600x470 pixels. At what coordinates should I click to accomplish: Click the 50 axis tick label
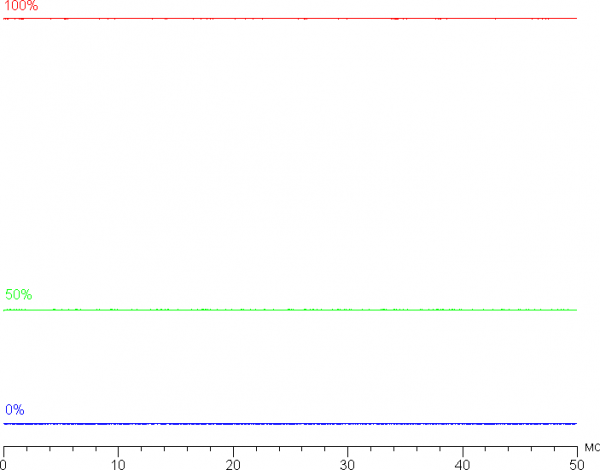(x=577, y=465)
